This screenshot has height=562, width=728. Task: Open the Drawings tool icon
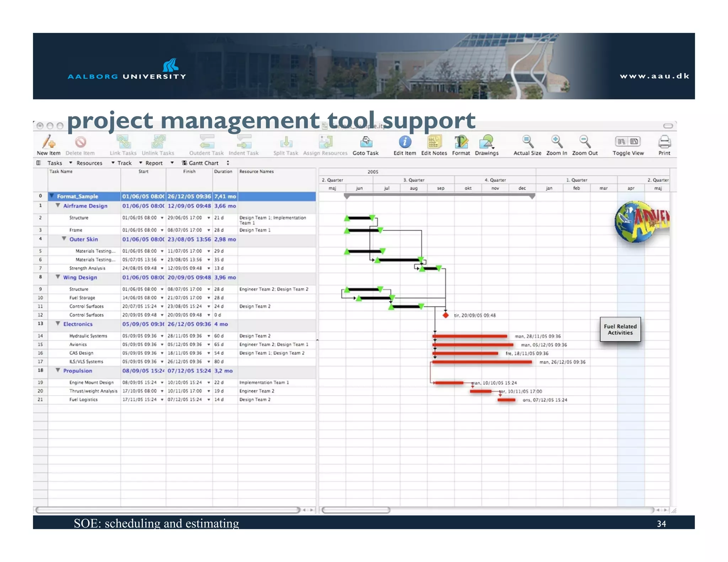click(x=487, y=142)
